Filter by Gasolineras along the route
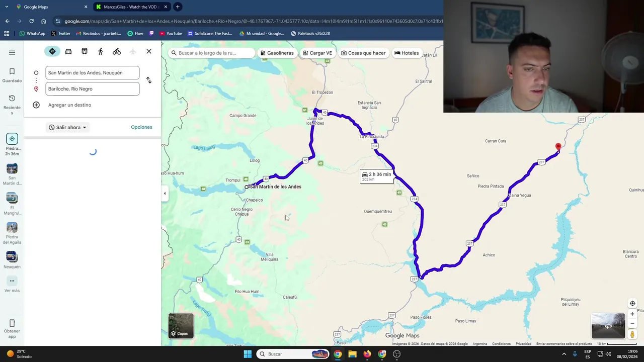 point(277,53)
